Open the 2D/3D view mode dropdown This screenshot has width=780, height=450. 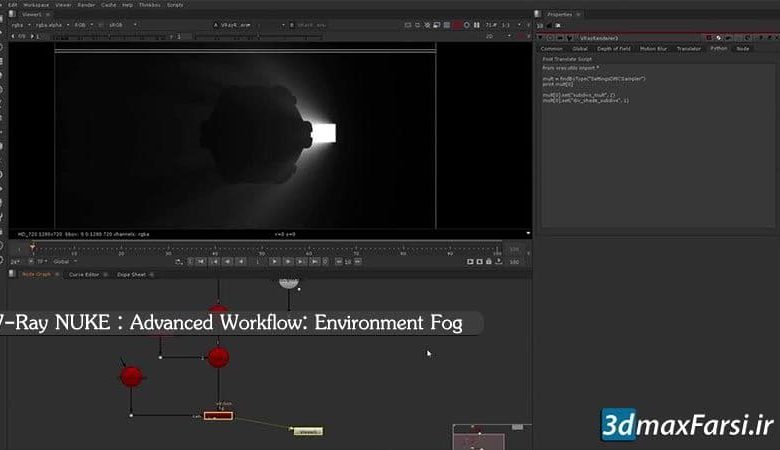(498, 36)
